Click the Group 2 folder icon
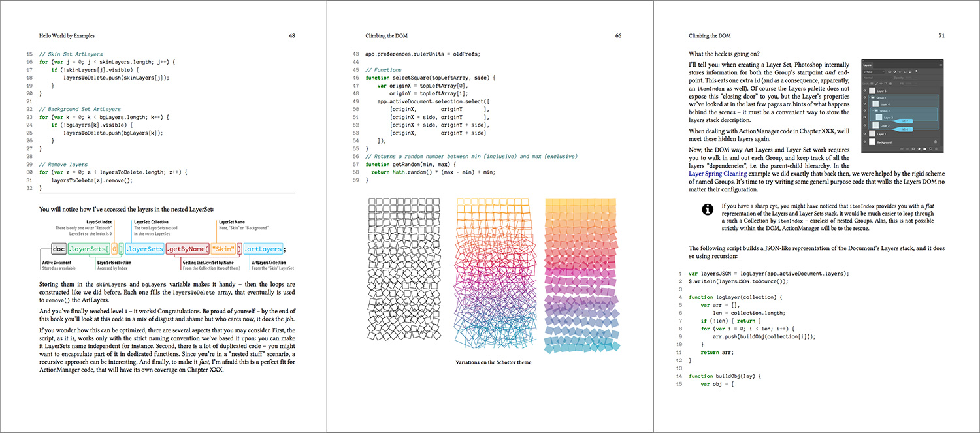This screenshot has height=433, width=980. (x=876, y=110)
